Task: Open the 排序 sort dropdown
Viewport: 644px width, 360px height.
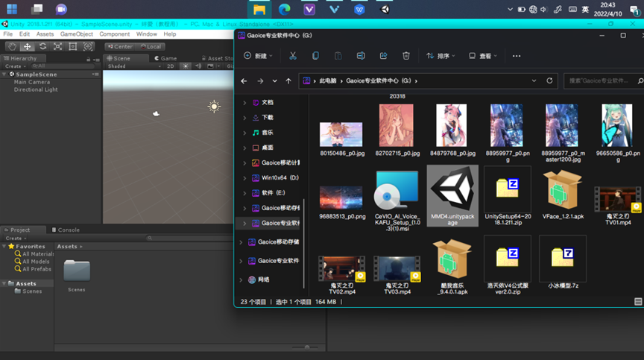Action: (443, 56)
